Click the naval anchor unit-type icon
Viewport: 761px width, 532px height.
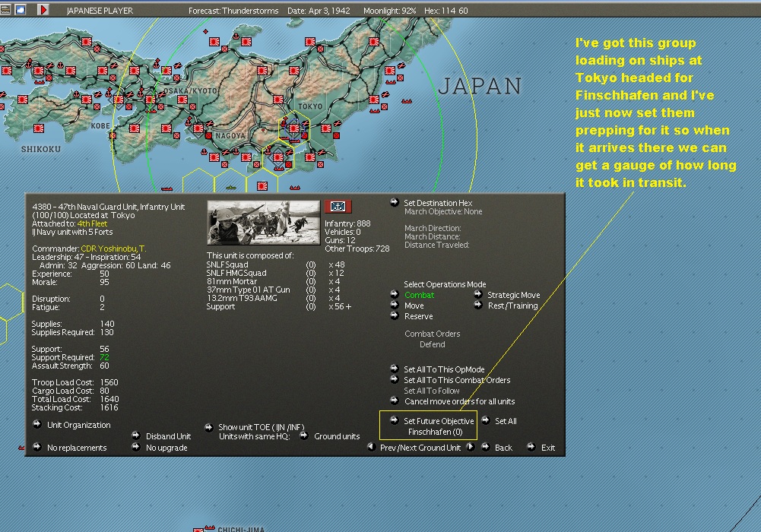coord(338,207)
